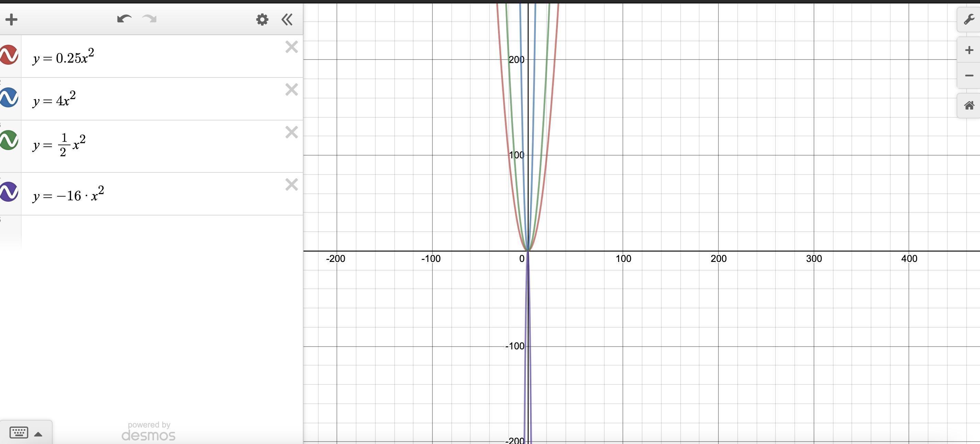980x444 pixels.
Task: Hide the red y=0.25x² curve
Action: (x=9, y=55)
